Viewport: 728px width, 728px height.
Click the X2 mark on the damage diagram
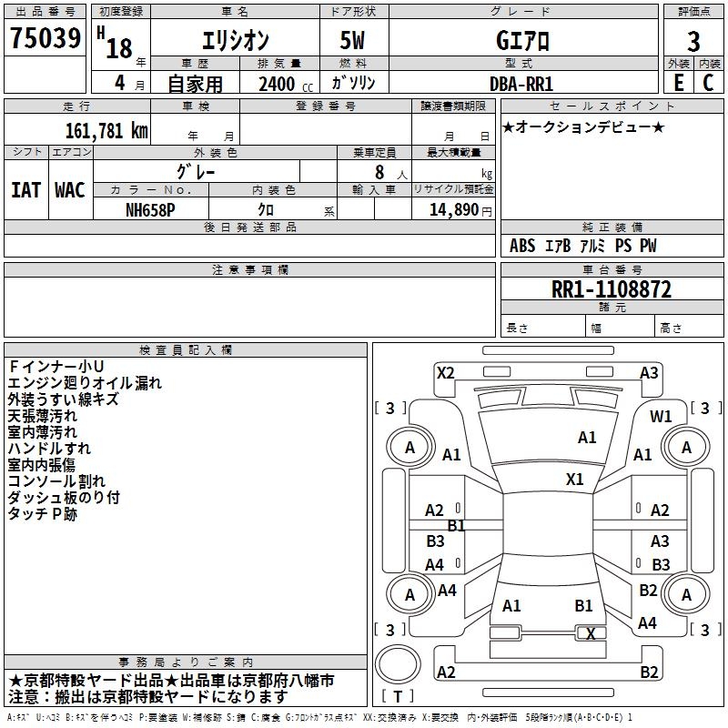point(445,372)
